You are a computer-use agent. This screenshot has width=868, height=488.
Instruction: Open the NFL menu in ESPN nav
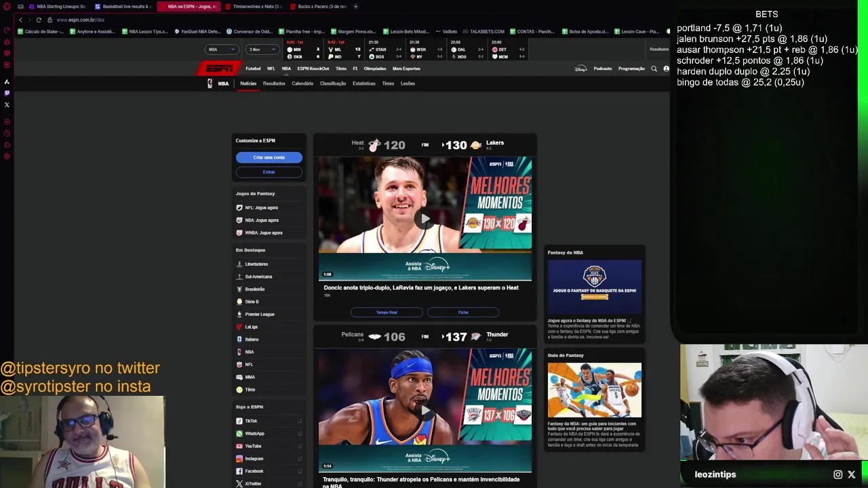271,68
